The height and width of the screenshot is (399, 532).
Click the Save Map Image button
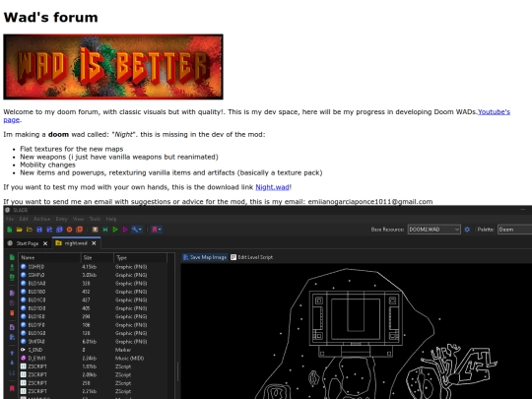coord(205,257)
